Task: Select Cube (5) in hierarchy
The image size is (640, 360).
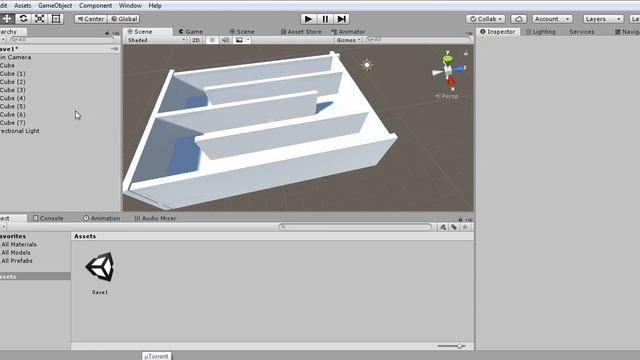Action: (13, 106)
